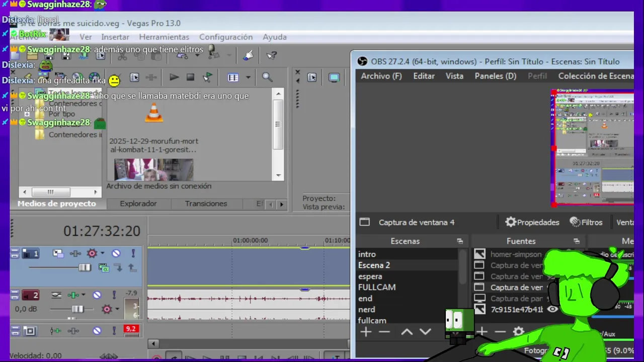Select the webcam video clip thumbnail

[x=153, y=170]
